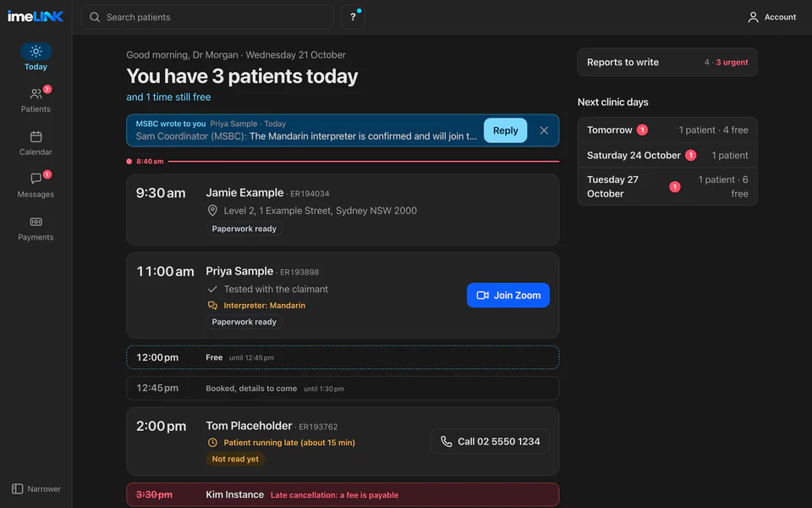Image resolution: width=812 pixels, height=508 pixels.
Task: Click the search magnifier icon
Action: [x=95, y=17]
